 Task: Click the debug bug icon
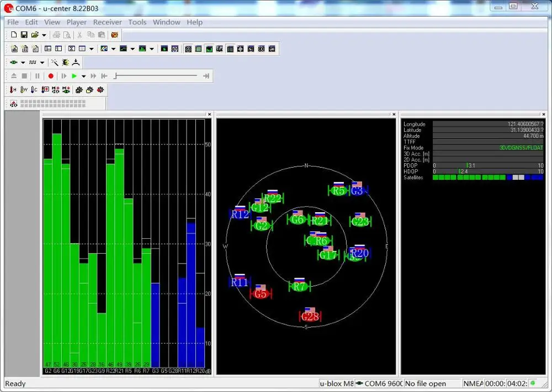point(65,62)
